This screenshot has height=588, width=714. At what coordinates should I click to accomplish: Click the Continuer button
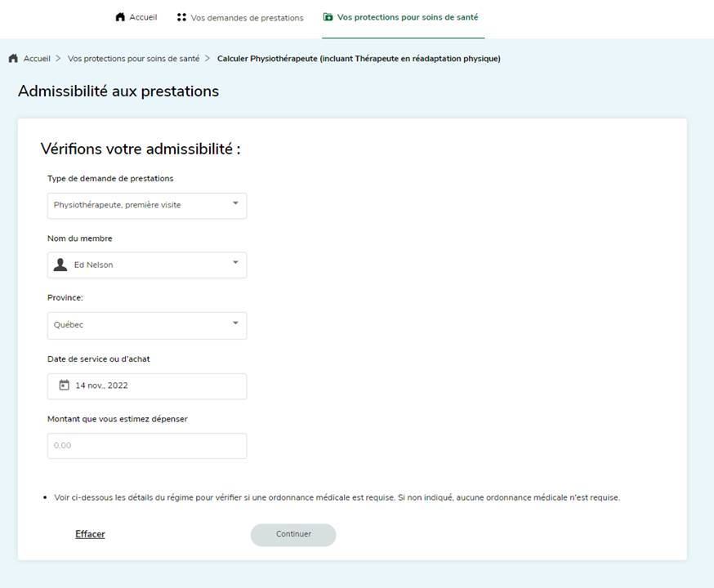pos(293,535)
